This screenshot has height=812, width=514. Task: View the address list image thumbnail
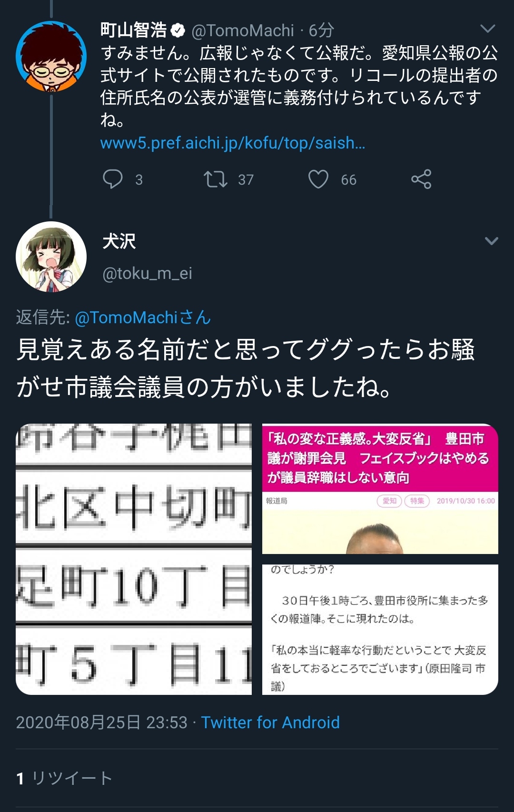(x=134, y=559)
